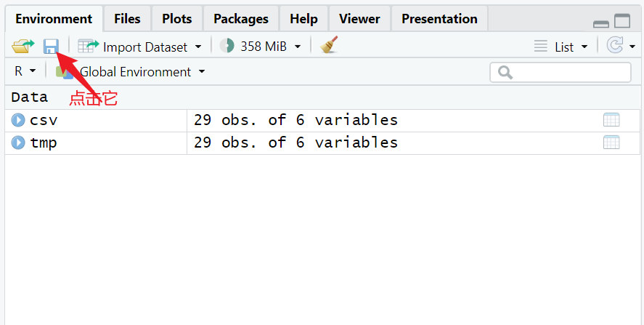Expand the tmp data frame details

click(x=18, y=143)
